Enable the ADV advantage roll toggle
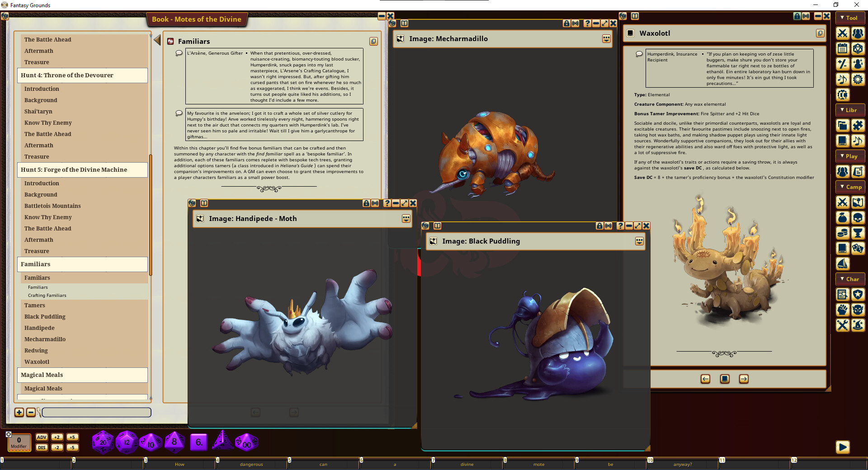Viewport: 868px width, 470px height. coord(42,437)
